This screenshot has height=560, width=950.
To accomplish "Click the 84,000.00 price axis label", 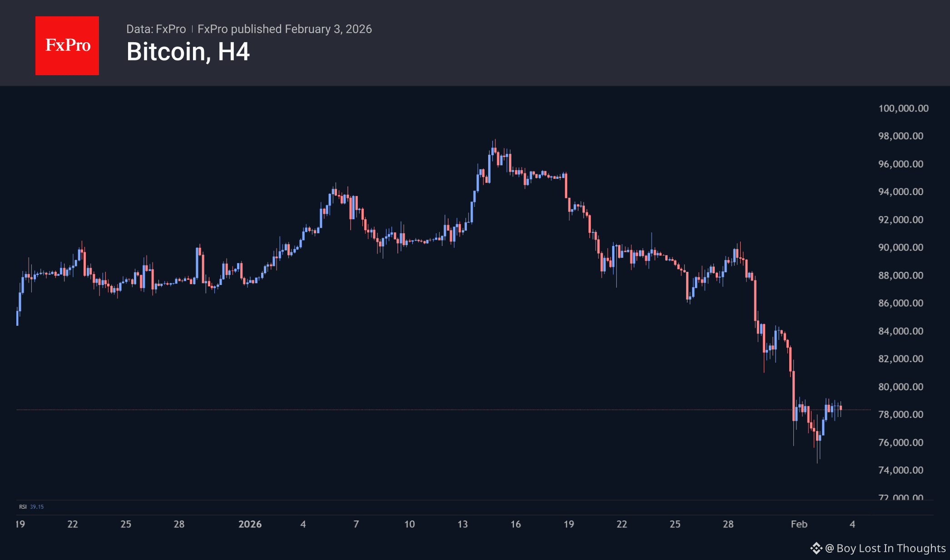I will [901, 331].
